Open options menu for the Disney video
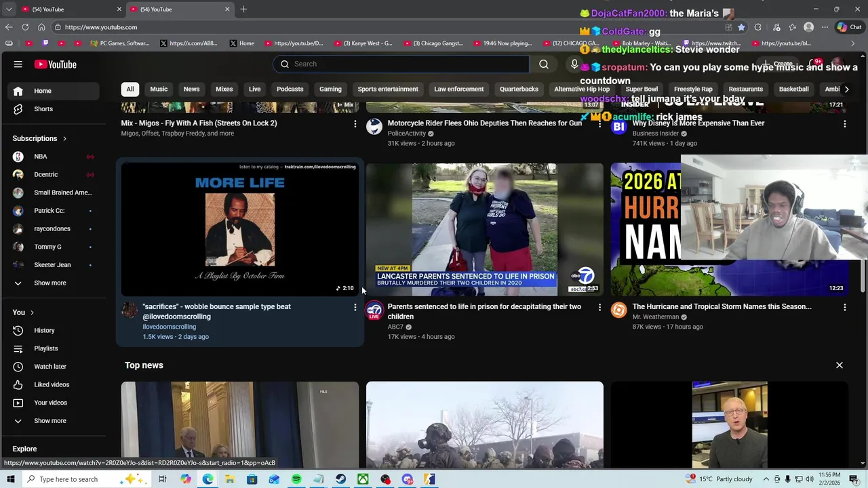The image size is (868, 488). (x=844, y=124)
